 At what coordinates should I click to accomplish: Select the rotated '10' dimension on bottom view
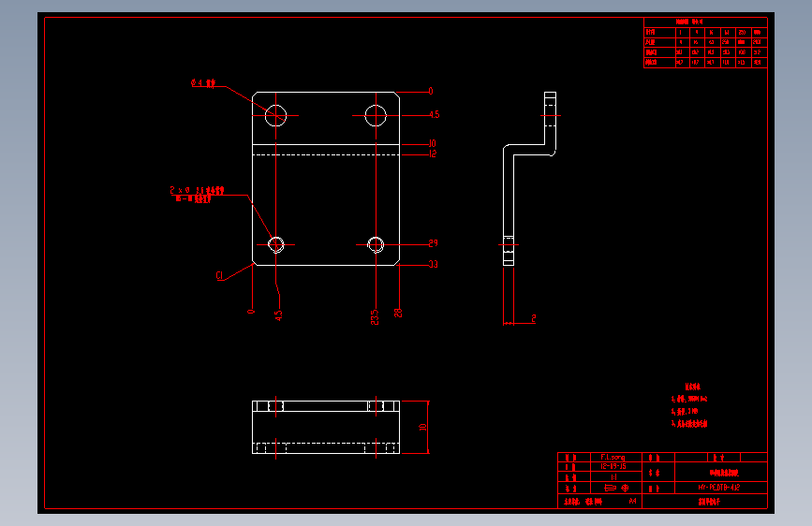click(x=422, y=427)
